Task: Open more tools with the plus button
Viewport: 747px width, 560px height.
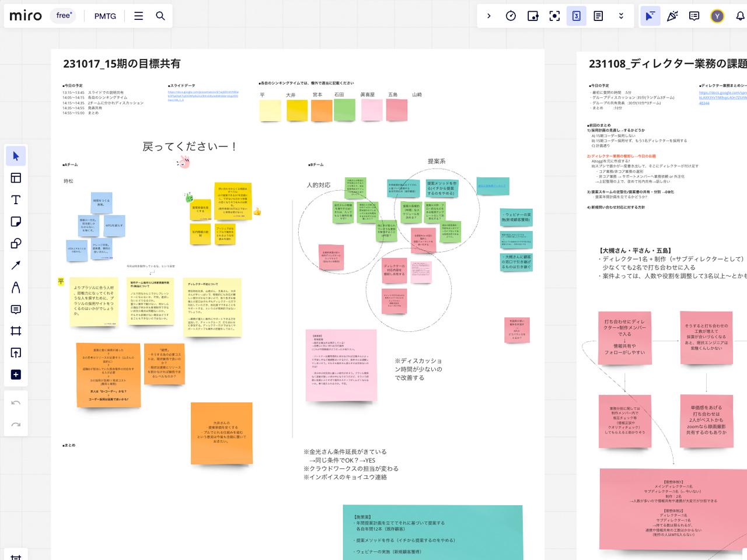Action: (16, 375)
